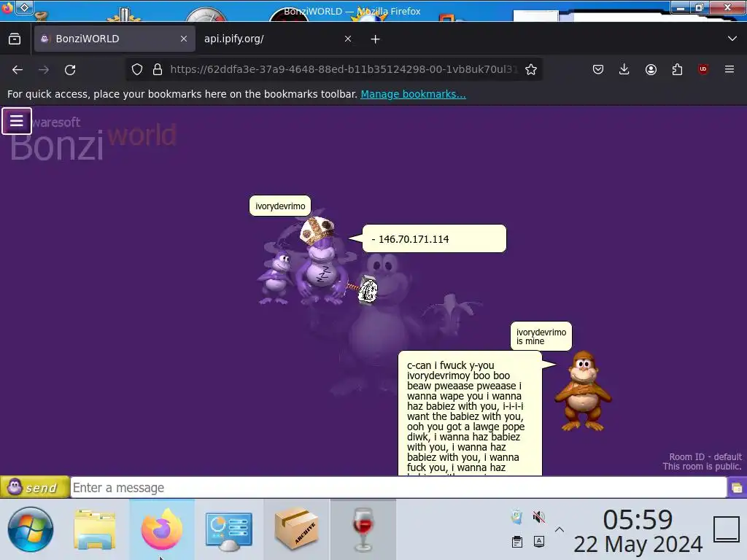Open Firefox View recent browsing icon
Viewport: 747px width, 560px height.
(x=15, y=39)
